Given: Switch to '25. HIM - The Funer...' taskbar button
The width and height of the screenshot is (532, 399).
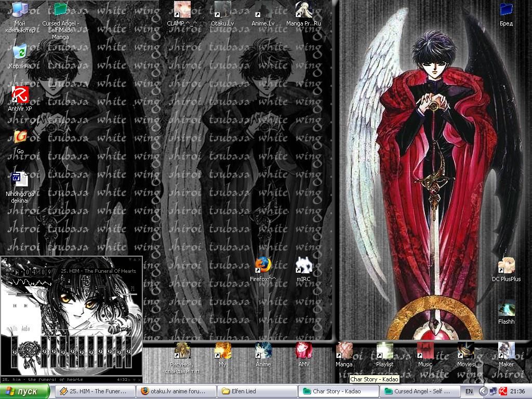Looking at the screenshot, I should click(x=95, y=391).
